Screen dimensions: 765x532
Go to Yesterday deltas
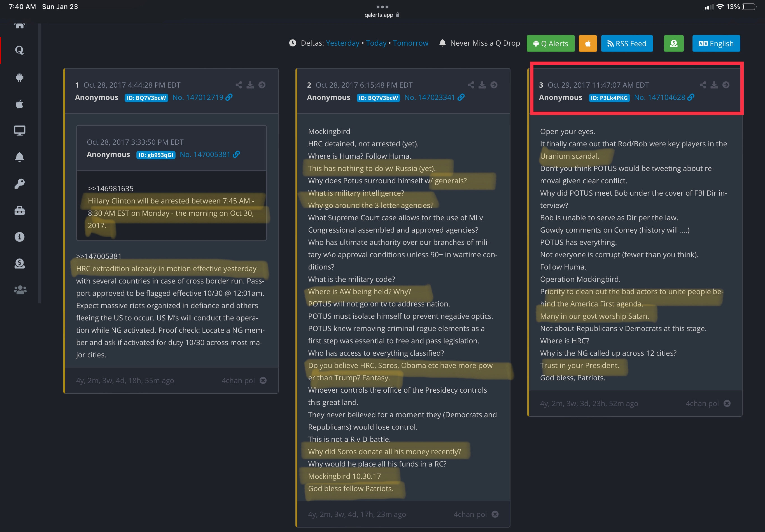(342, 43)
